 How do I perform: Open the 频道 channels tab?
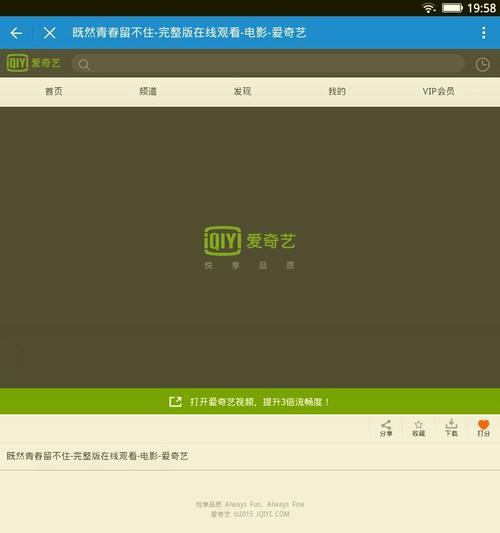tap(148, 91)
